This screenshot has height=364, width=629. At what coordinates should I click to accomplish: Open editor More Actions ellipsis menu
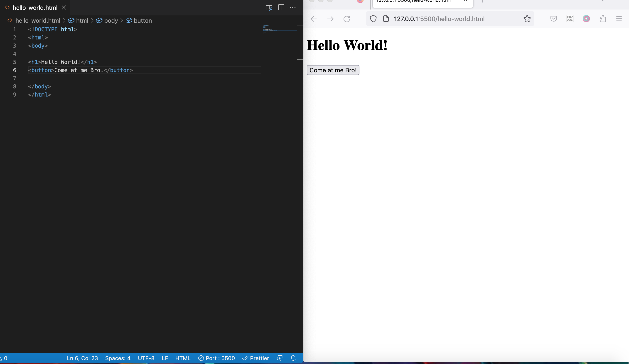293,7
